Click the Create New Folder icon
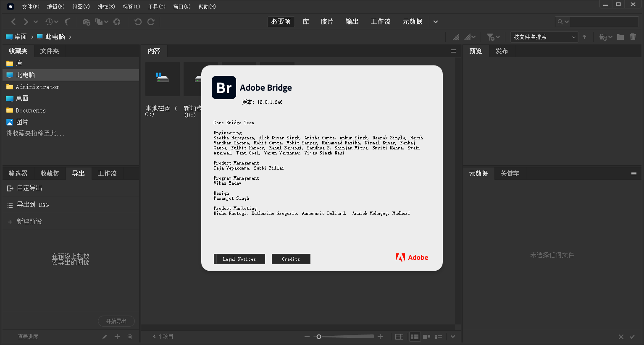Screen dimensions: 644x345 coord(620,37)
